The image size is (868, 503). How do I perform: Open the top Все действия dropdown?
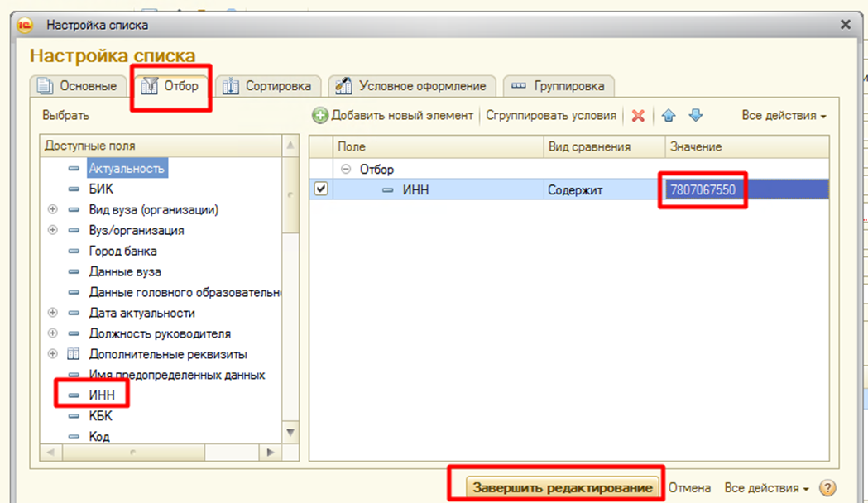783,116
